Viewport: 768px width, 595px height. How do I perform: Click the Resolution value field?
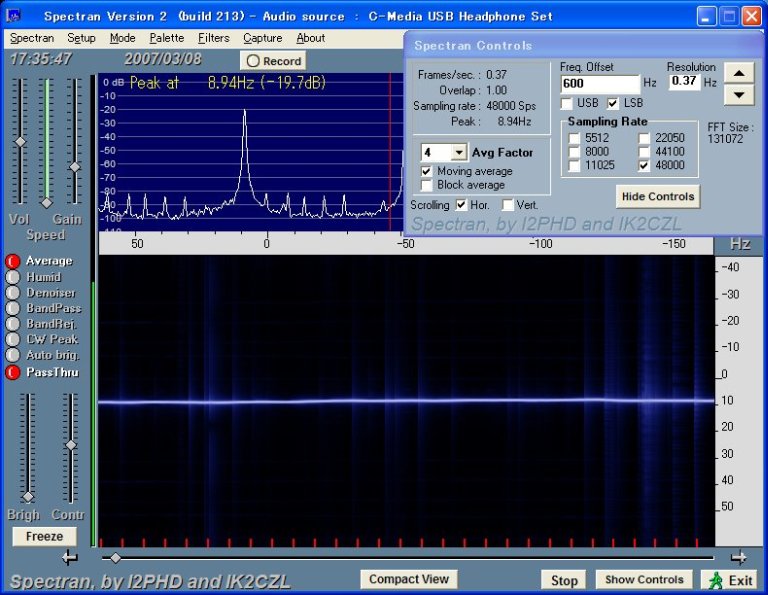click(684, 81)
